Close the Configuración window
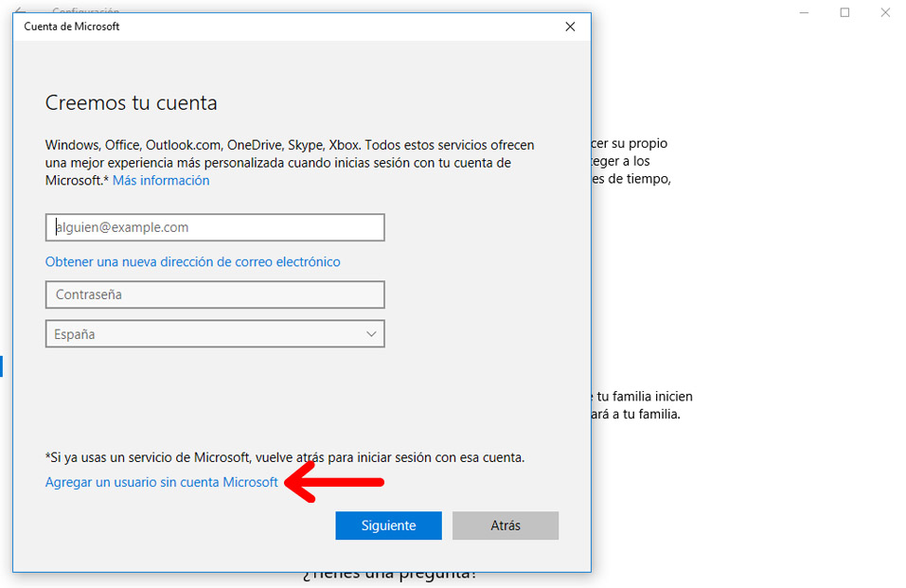The image size is (906, 588). 885,12
